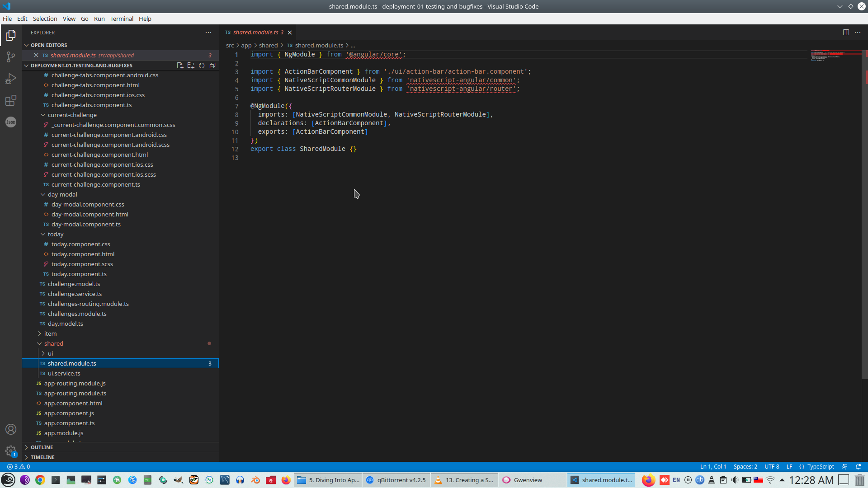Select the shared.module.ts editor tab

click(255, 33)
